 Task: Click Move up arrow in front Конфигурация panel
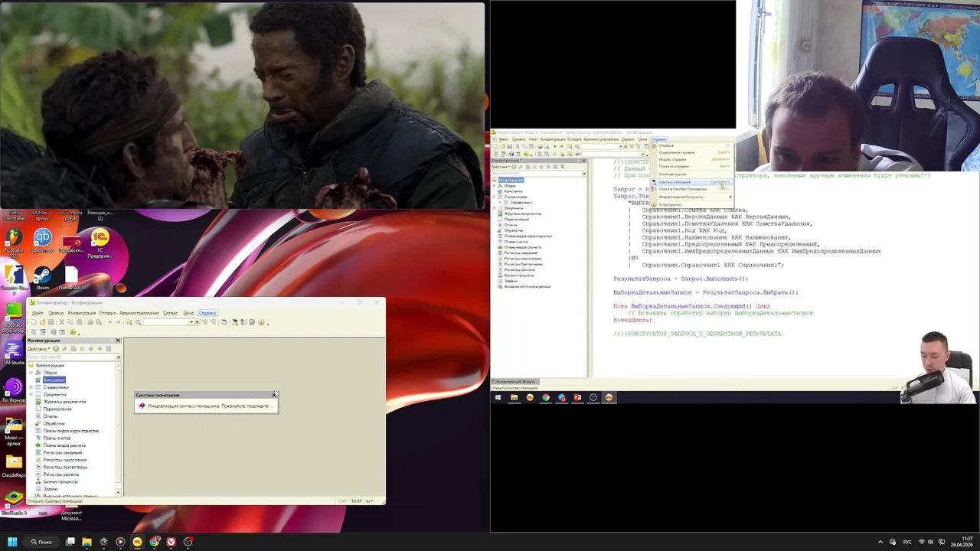91,349
